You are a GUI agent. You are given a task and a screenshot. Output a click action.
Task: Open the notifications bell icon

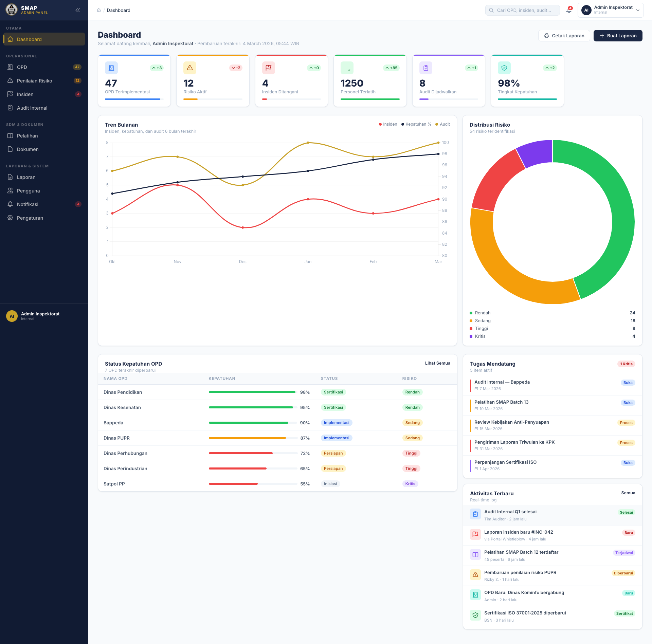(569, 10)
